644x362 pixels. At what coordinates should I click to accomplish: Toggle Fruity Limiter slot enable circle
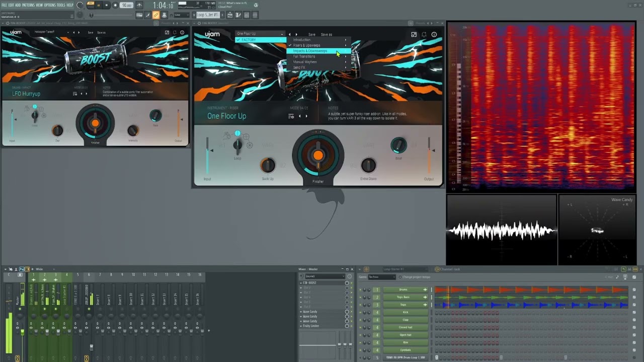[347, 326]
